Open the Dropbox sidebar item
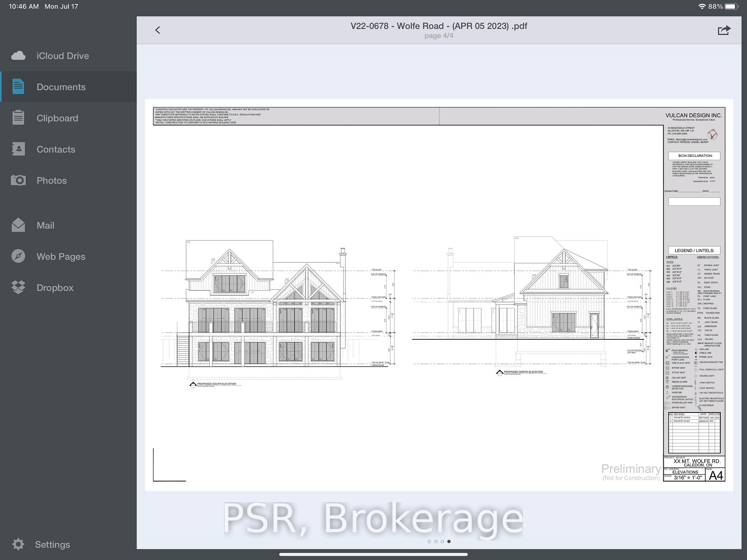 [x=55, y=288]
